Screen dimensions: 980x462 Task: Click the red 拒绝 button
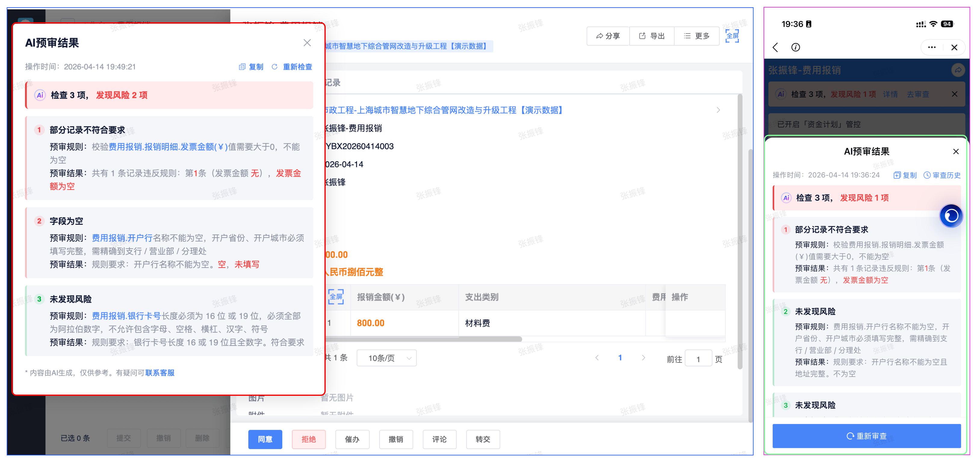point(309,439)
